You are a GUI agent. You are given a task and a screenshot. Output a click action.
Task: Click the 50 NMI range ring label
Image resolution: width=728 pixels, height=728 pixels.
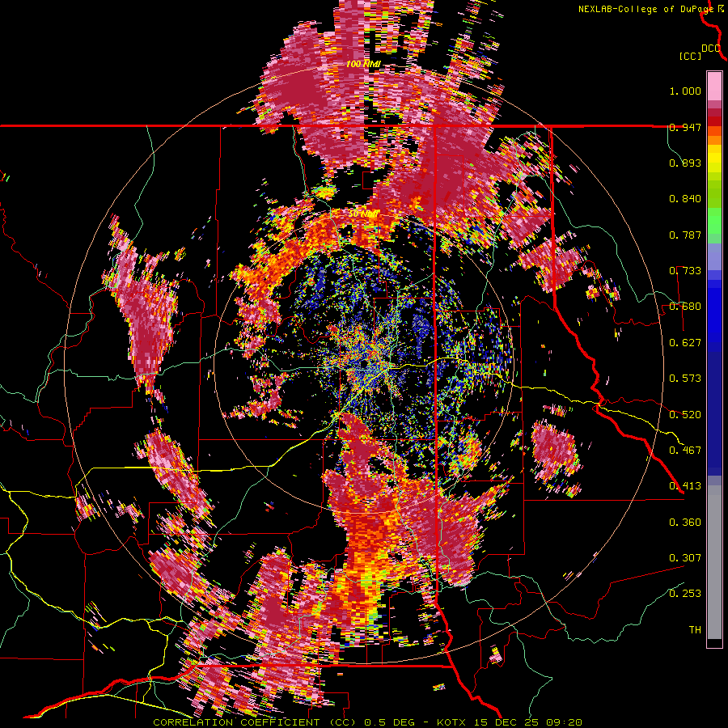point(363,214)
